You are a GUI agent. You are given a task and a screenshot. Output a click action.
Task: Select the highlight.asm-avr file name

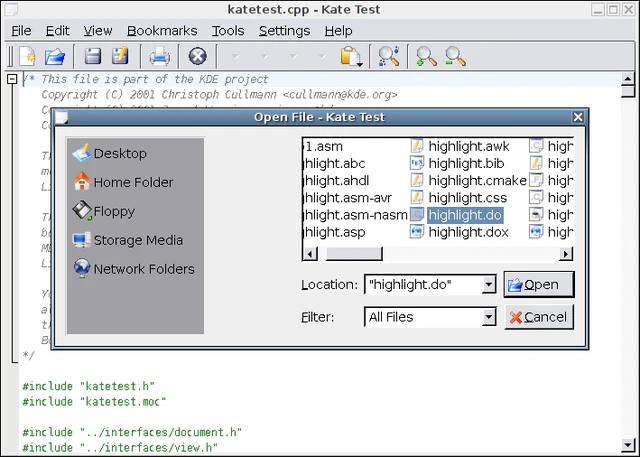pyautogui.click(x=348, y=197)
